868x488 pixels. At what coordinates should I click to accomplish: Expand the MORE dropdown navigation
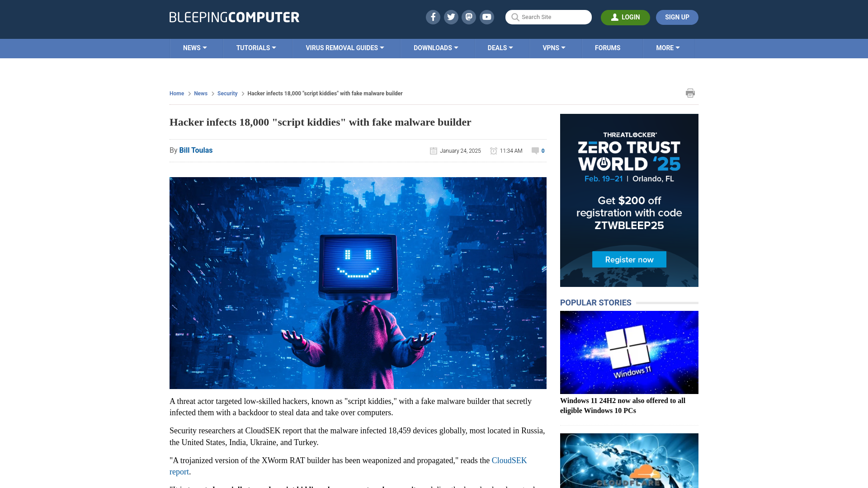[x=668, y=47]
